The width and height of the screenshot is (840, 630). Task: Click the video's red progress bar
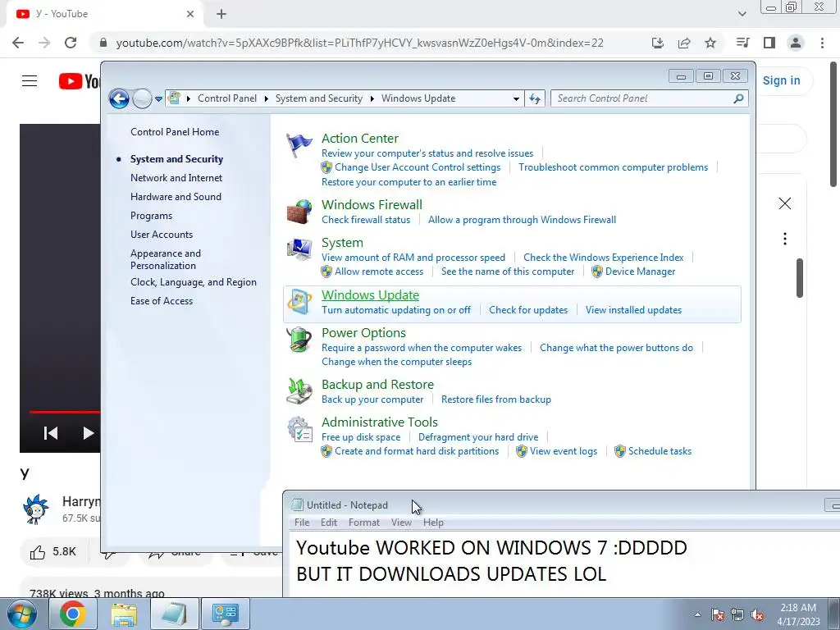pos(64,412)
